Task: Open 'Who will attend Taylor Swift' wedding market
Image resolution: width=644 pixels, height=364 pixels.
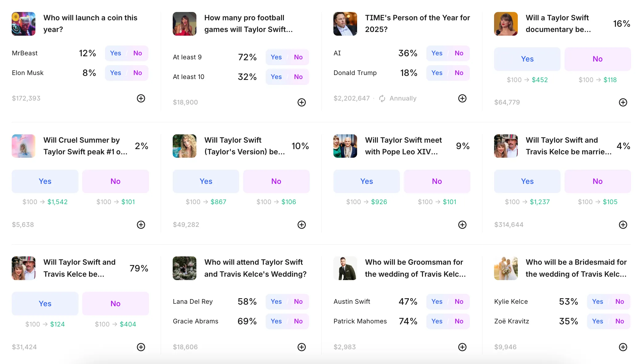Action: (255, 268)
